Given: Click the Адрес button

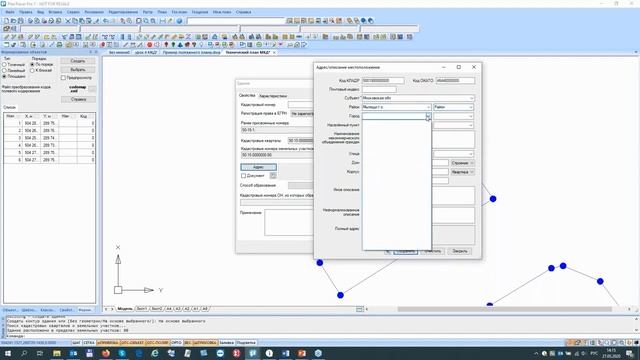Looking at the screenshot, I should (x=258, y=167).
